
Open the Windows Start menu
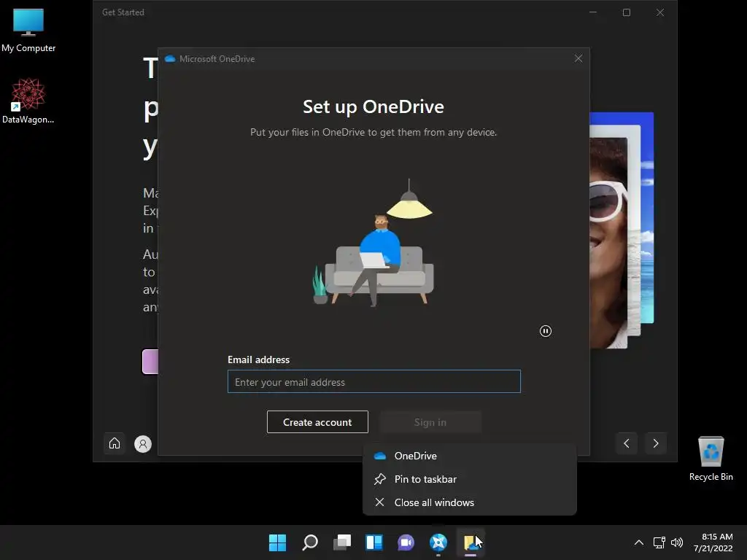277,542
